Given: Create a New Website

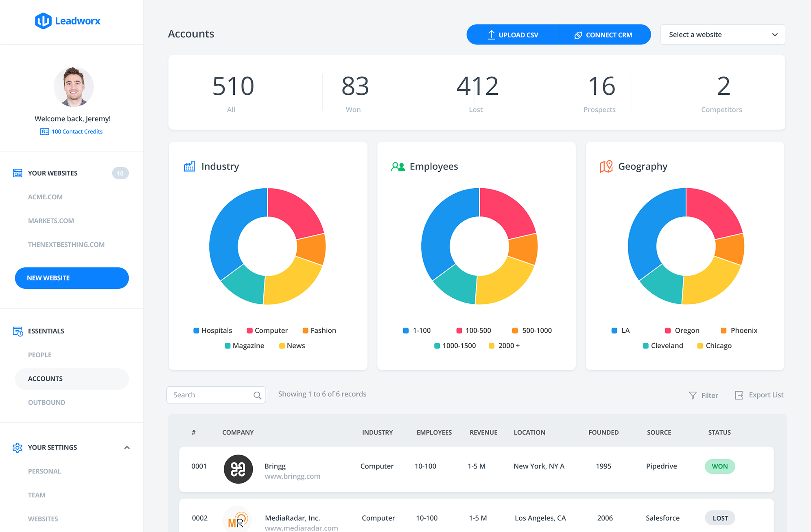Looking at the screenshot, I should pos(72,278).
